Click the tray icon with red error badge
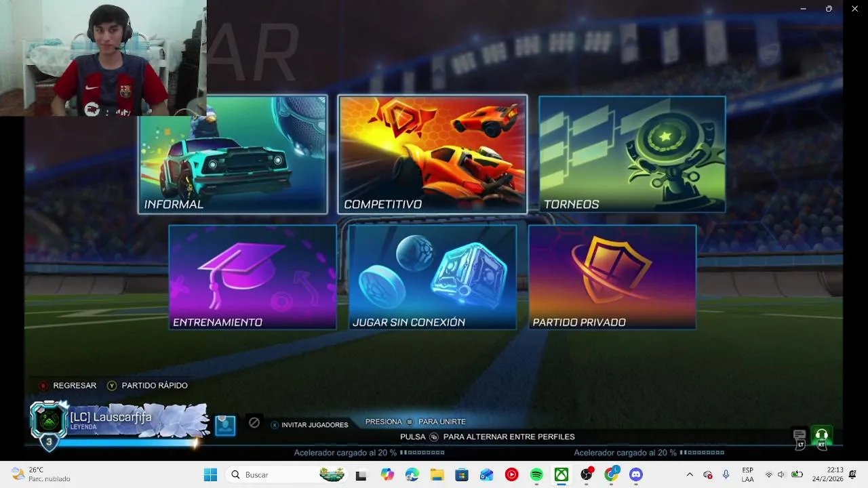The width and height of the screenshot is (868, 488). [708, 474]
